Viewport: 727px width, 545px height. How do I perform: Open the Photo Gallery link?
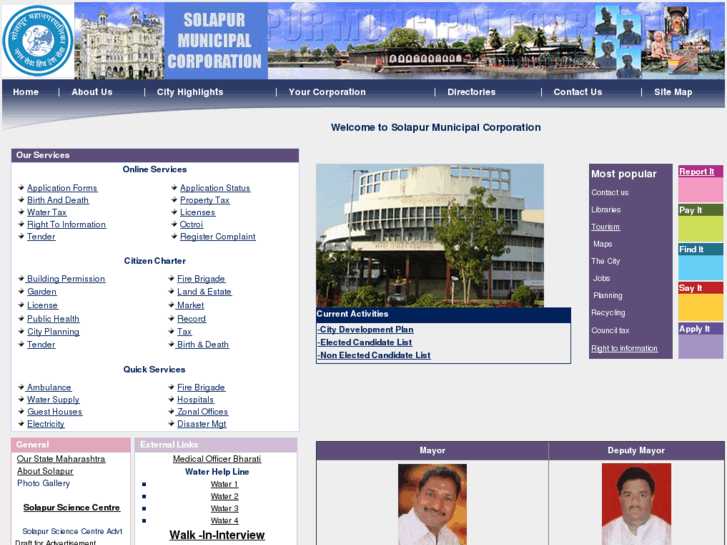[x=43, y=483]
